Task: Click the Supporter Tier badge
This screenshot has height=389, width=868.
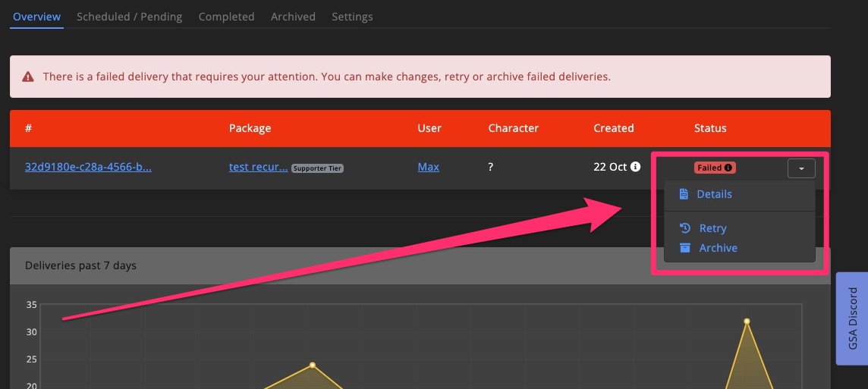Action: click(x=317, y=168)
